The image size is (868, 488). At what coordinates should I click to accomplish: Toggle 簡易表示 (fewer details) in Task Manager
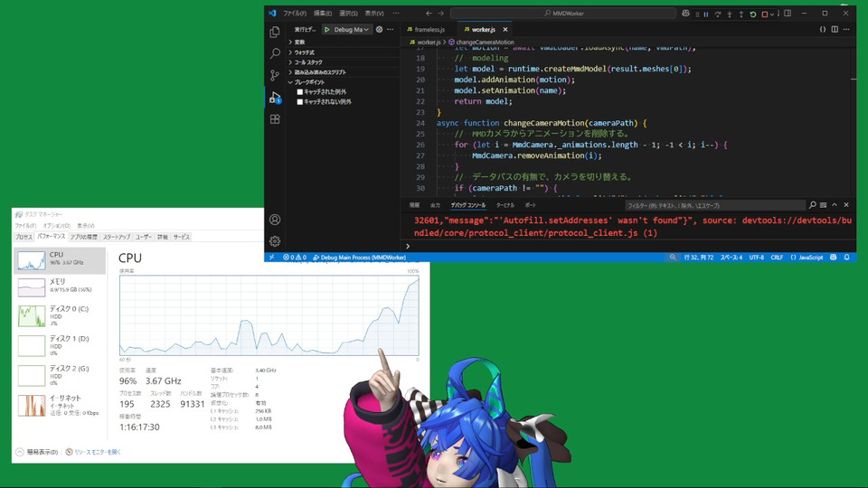[x=37, y=452]
